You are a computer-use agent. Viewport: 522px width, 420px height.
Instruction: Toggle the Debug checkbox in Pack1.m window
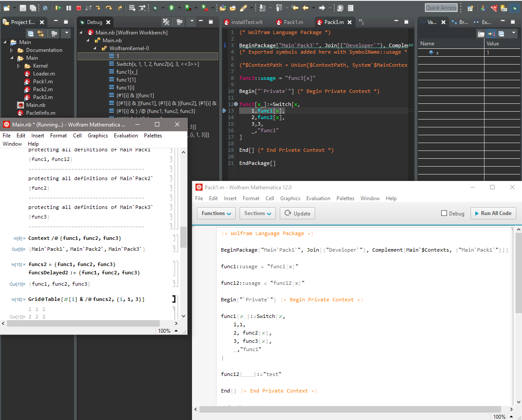tap(444, 213)
